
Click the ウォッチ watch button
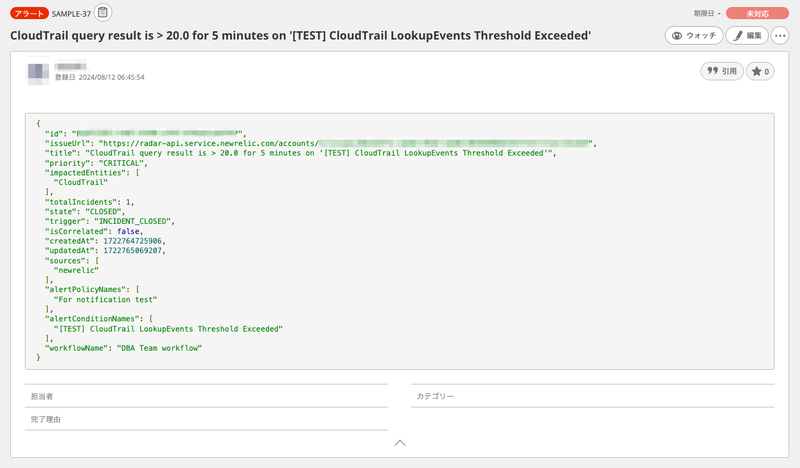[x=694, y=36]
